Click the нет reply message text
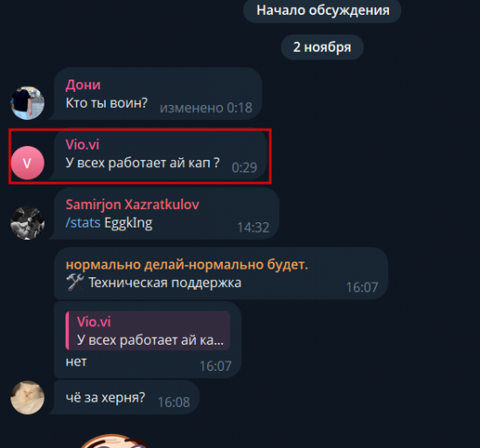 (76, 361)
